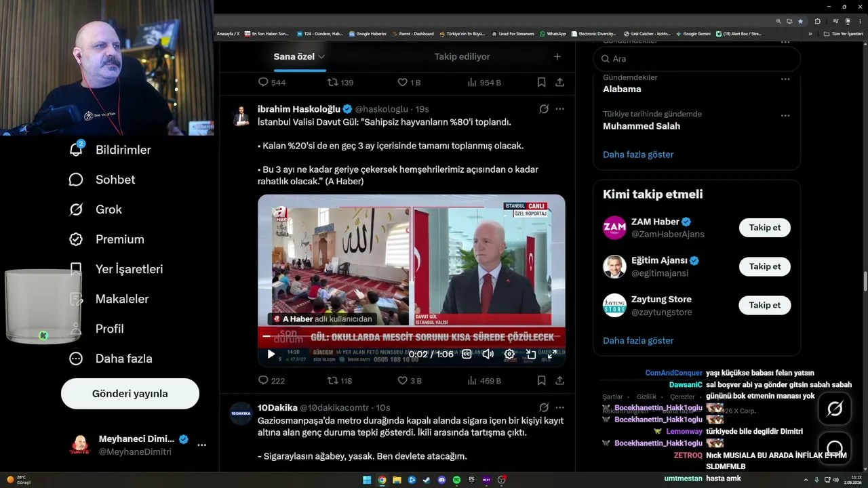Mute the video volume
Viewport: 868px width, 488px height.
coord(488,354)
